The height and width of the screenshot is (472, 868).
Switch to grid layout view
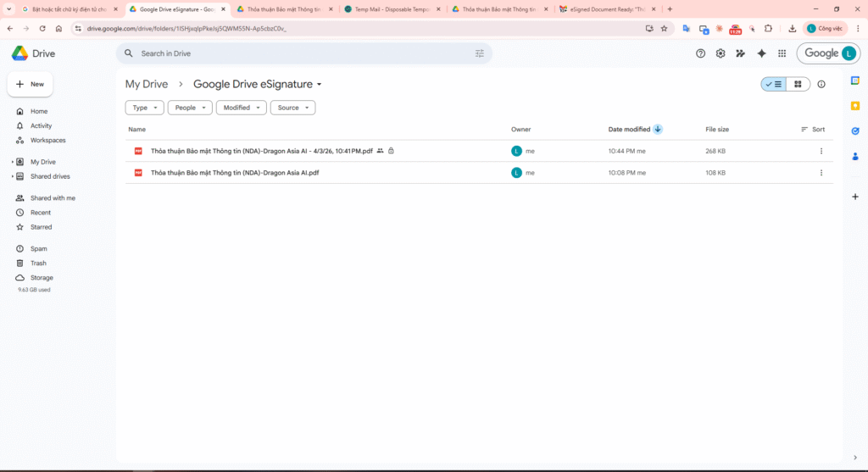798,84
